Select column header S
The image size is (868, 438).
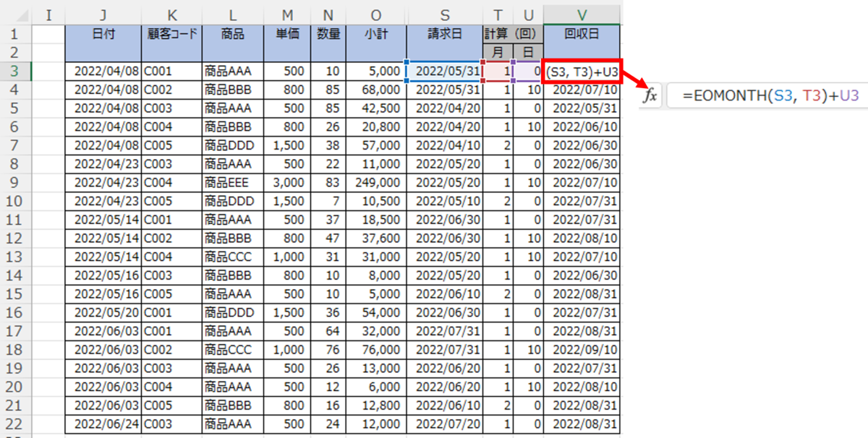(444, 14)
